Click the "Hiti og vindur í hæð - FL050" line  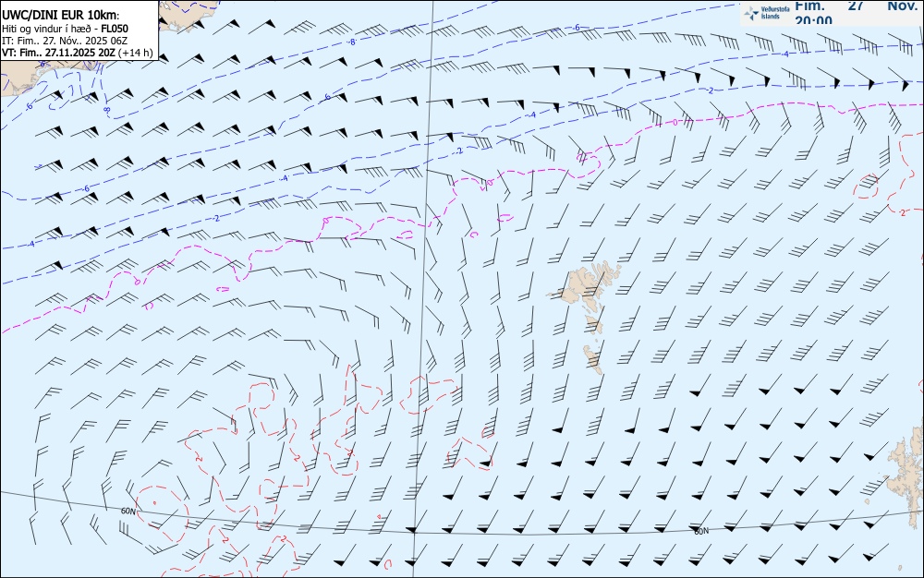point(65,29)
